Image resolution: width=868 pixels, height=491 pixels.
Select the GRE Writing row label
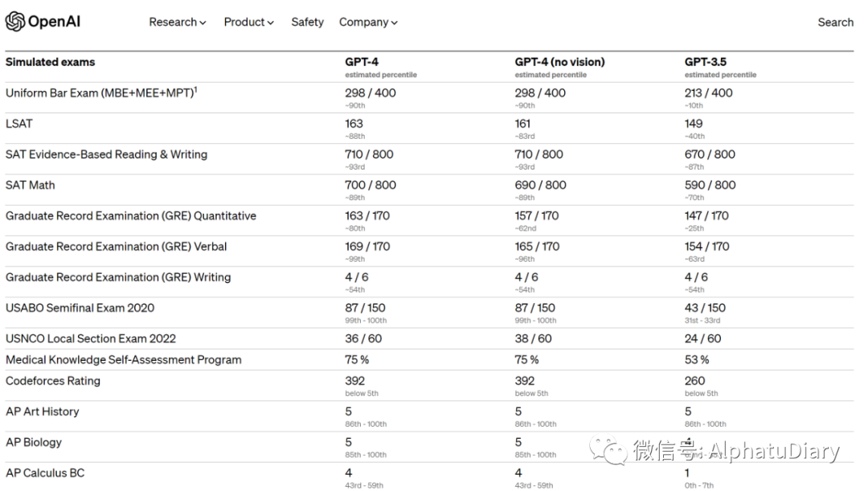118,277
